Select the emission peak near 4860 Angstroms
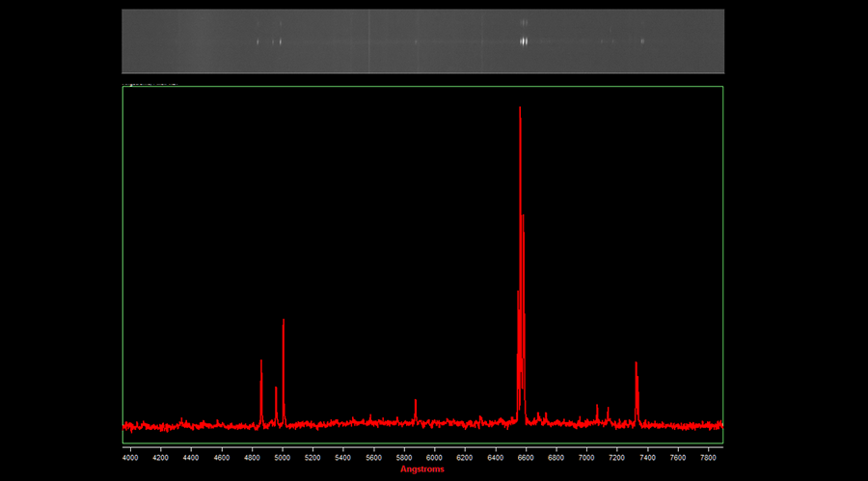868x481 pixels. (261, 362)
